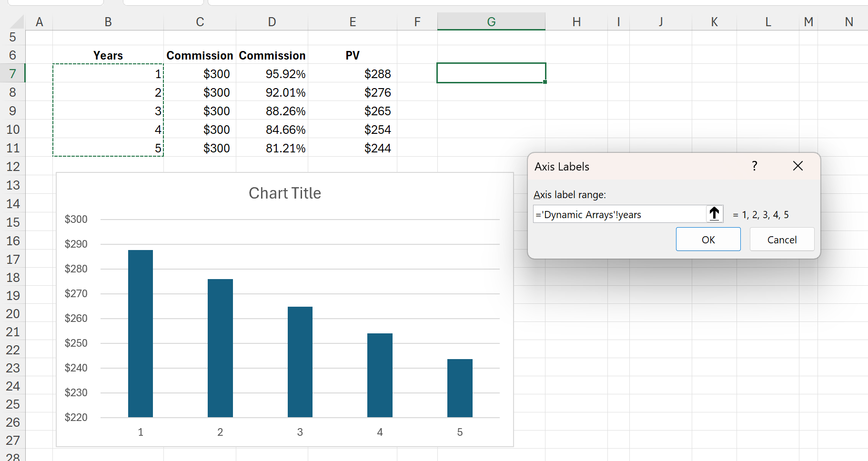The width and height of the screenshot is (868, 461).
Task: Select the shortest bar for year 5
Action: [460, 388]
